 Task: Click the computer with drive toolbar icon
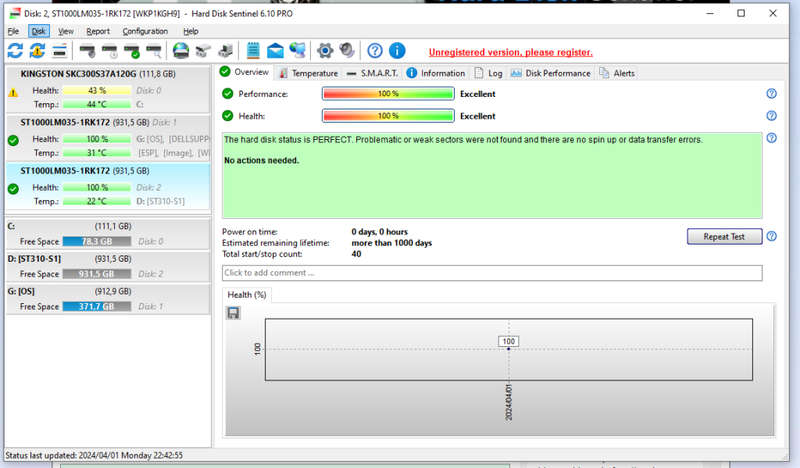[x=226, y=51]
